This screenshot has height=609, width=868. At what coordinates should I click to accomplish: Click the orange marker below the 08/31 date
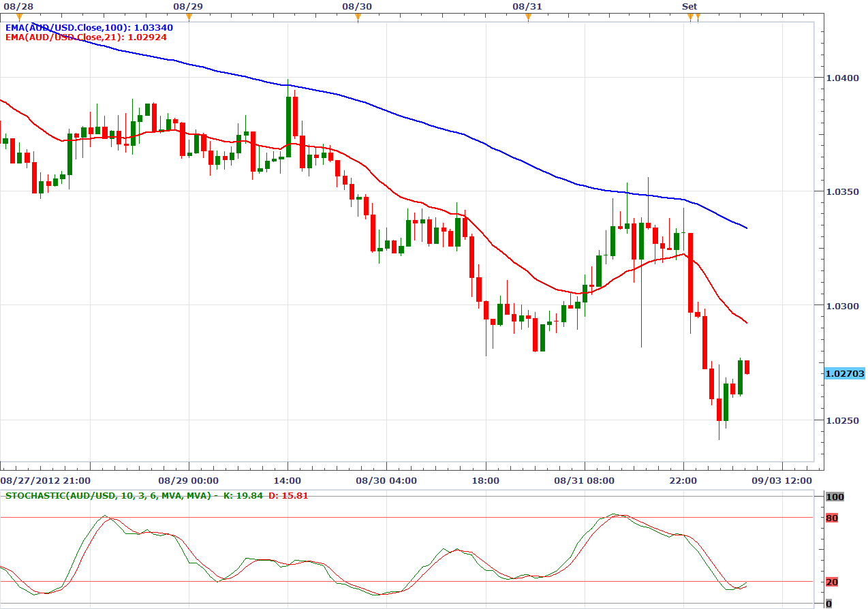click(528, 17)
